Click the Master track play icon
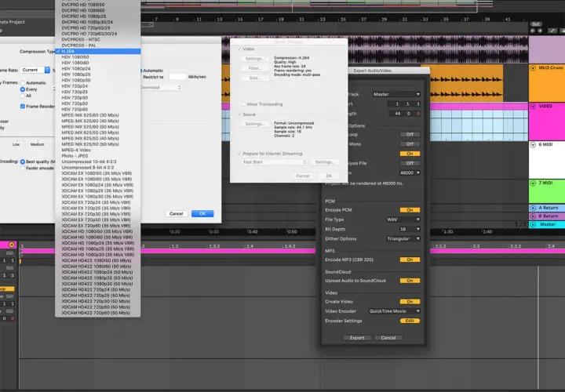 pyautogui.click(x=533, y=225)
